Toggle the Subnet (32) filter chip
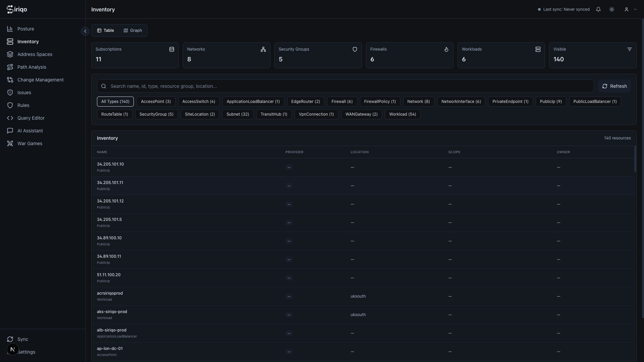 click(x=237, y=114)
